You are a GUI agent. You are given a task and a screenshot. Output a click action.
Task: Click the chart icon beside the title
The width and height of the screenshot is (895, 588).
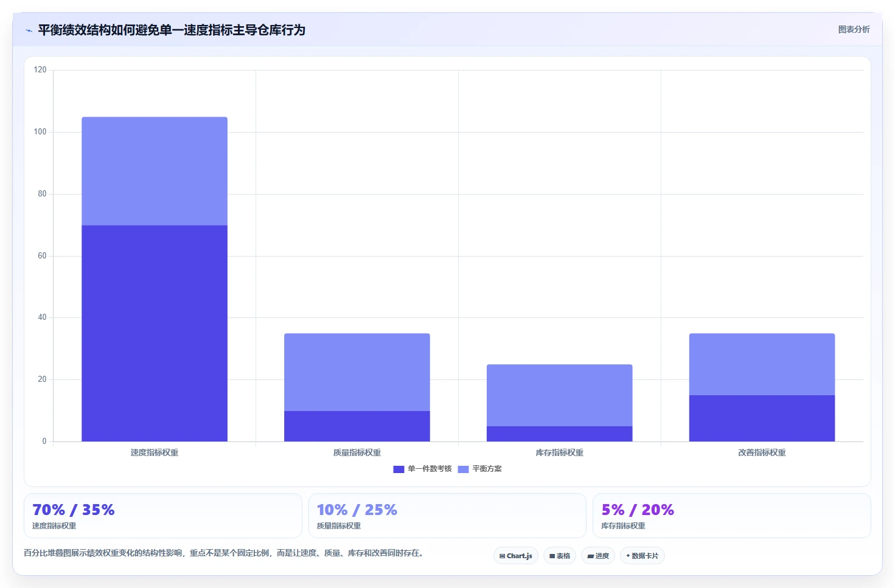coord(29,30)
